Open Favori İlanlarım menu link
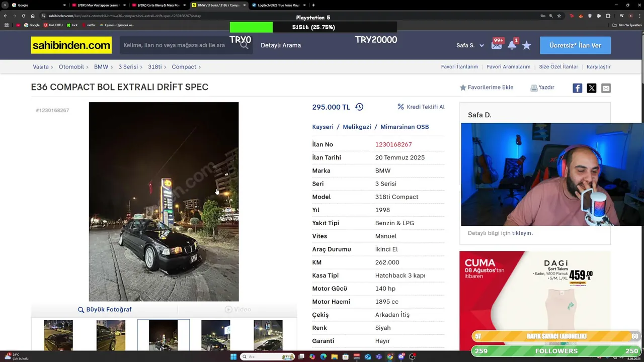The width and height of the screenshot is (644, 362). [x=459, y=66]
